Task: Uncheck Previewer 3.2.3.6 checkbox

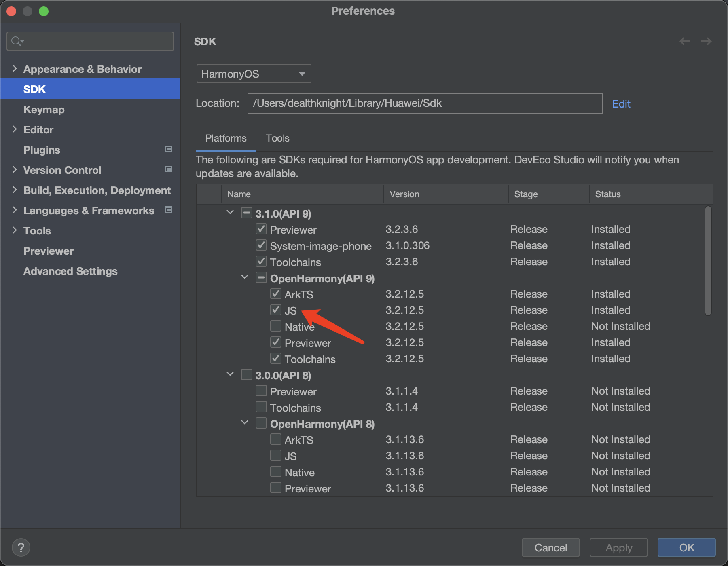Action: [x=261, y=229]
